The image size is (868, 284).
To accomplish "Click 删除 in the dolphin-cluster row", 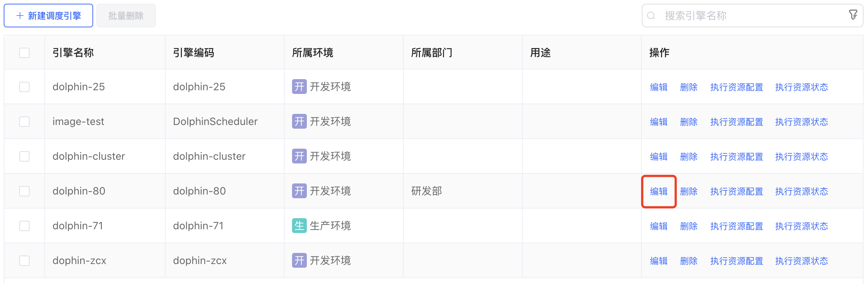I will pos(689,156).
